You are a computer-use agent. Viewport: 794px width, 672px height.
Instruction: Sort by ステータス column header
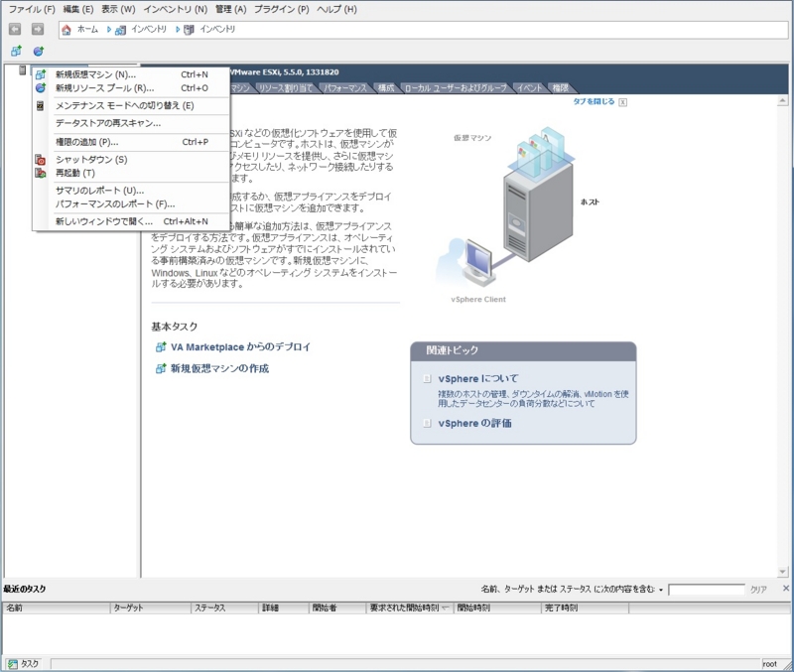click(225, 607)
